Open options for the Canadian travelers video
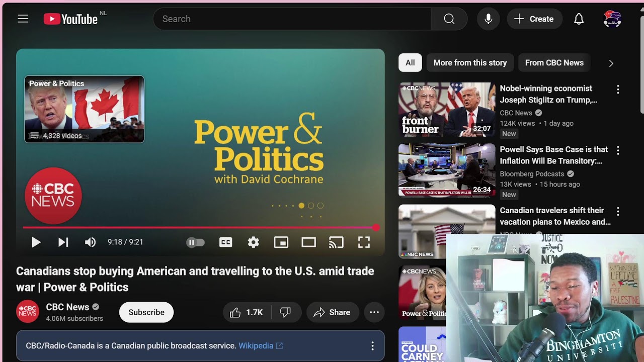644x362 pixels. coord(618,211)
